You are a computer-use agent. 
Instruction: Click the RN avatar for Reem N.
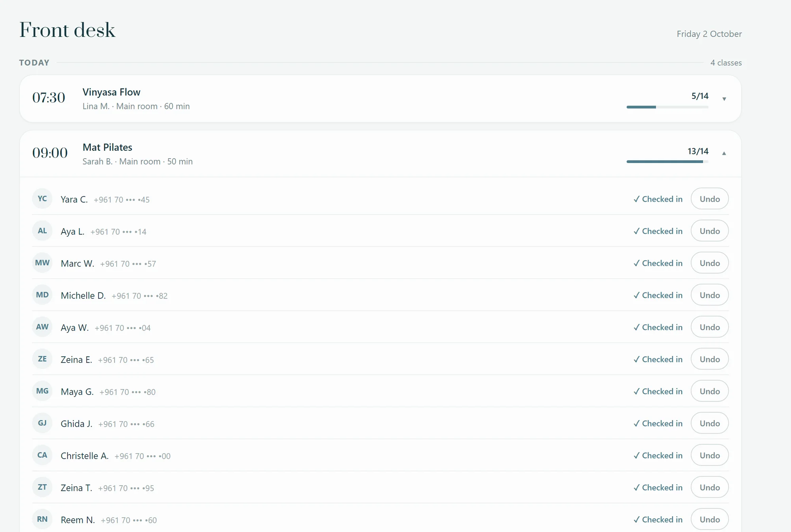[42, 519]
